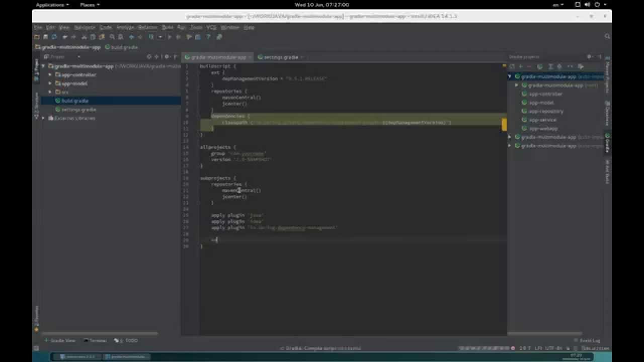Click the Execute Gradle Task icon

tap(540, 66)
